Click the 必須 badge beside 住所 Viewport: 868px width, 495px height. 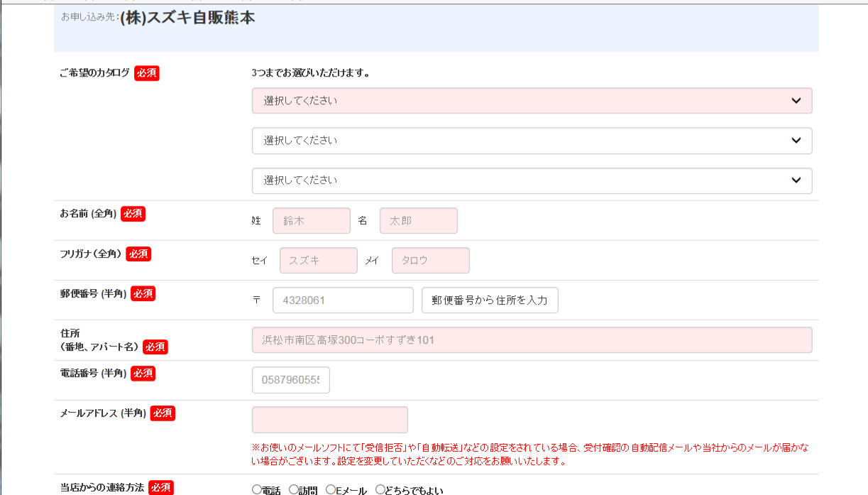155,347
